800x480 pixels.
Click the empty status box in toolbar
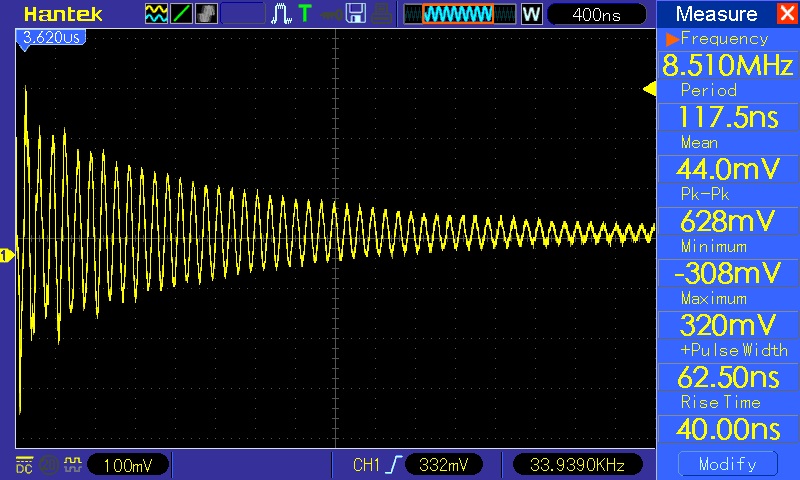click(243, 14)
